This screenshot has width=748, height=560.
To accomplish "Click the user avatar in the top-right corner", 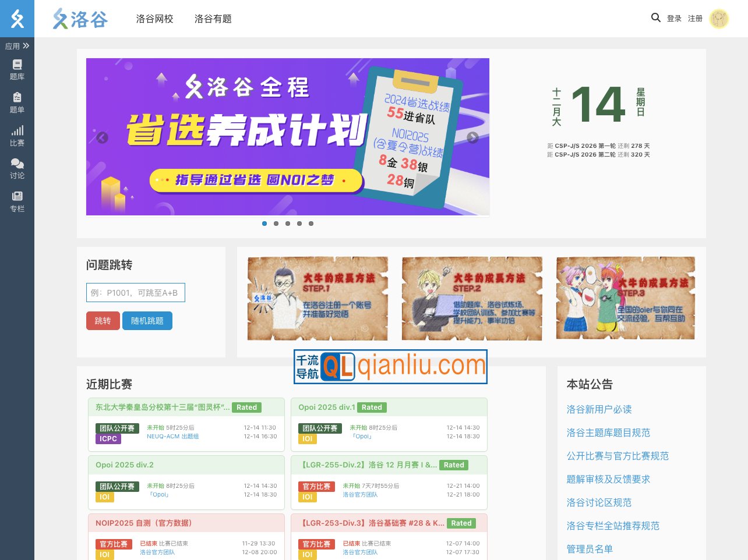I will coord(719,19).
